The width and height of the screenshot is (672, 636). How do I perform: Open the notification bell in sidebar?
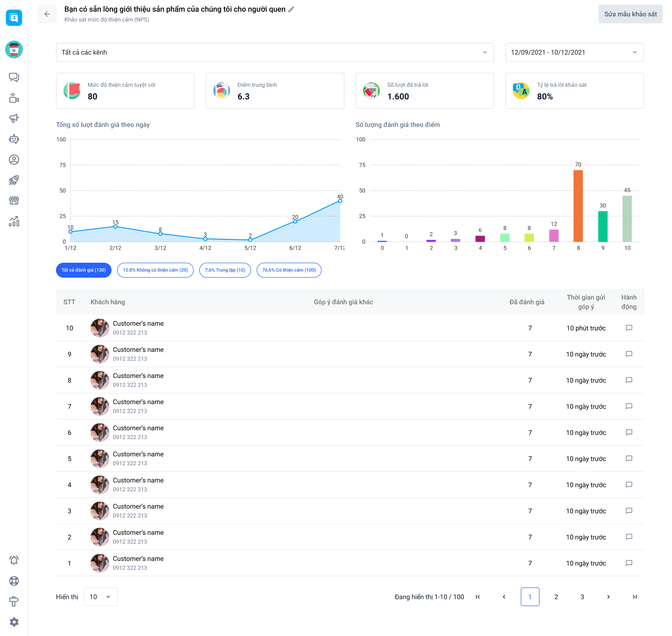point(14,560)
